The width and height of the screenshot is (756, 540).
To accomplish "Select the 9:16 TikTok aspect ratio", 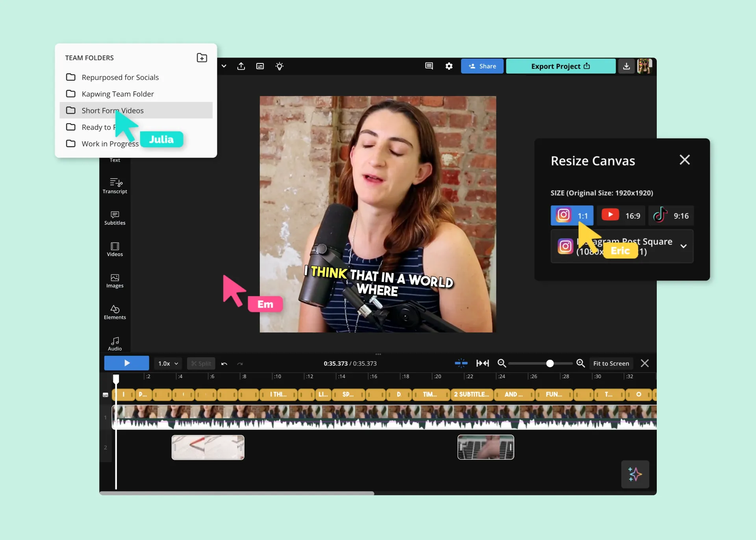I will pos(671,215).
